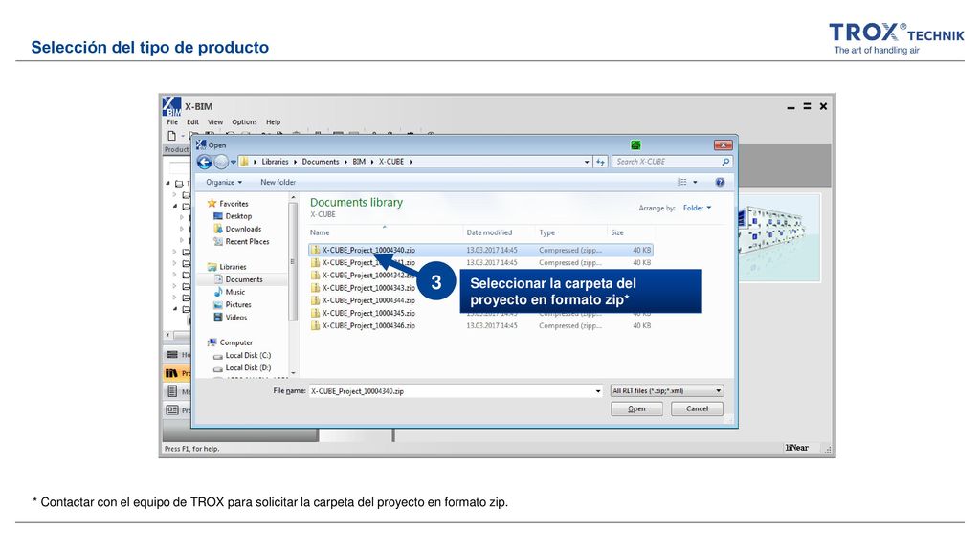
Task: Select Libraries in the address breadcrumb
Action: 275,162
